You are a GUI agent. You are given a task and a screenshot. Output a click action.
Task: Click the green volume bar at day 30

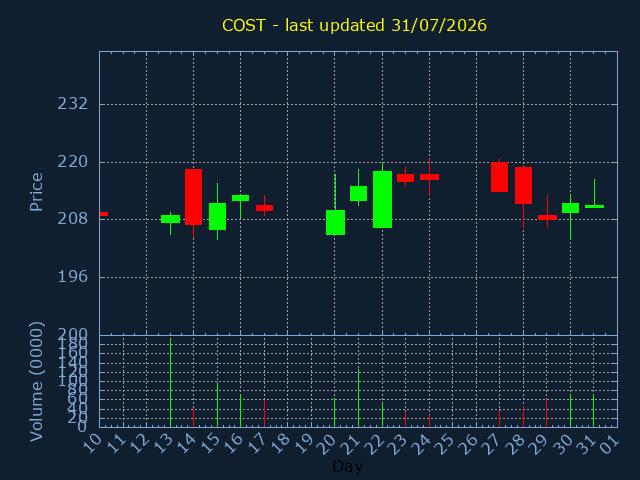(571, 410)
